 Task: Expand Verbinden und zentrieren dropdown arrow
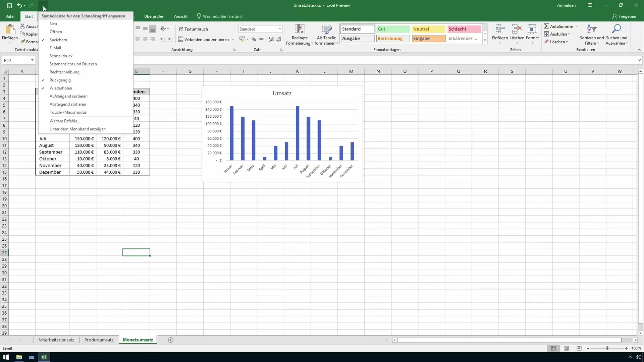(x=233, y=39)
